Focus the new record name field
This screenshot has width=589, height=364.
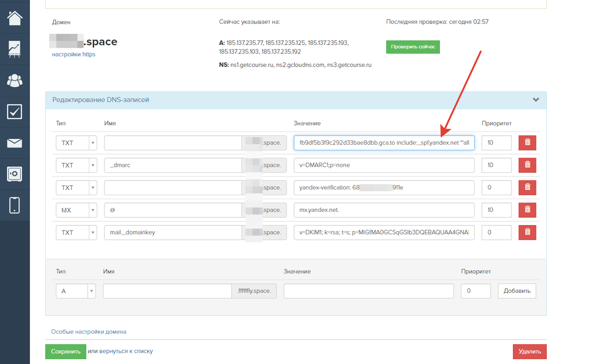[x=167, y=291]
